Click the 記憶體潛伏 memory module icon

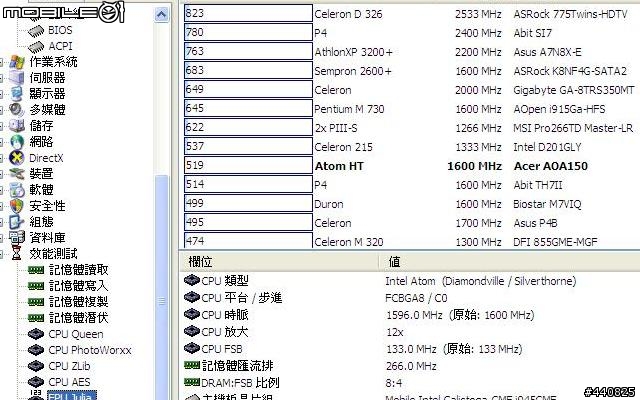click(x=36, y=318)
